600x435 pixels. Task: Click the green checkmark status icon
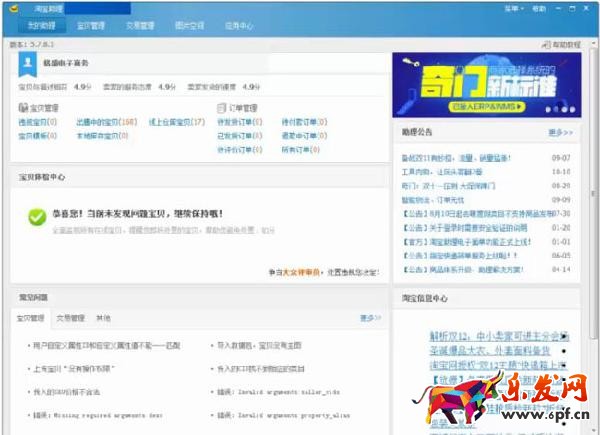(37, 215)
